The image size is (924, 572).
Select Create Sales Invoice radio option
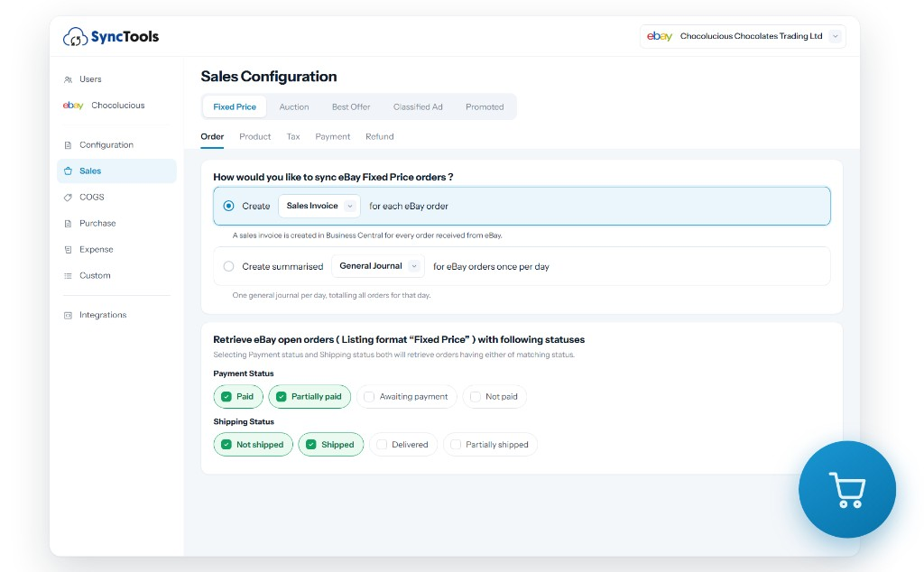(228, 207)
